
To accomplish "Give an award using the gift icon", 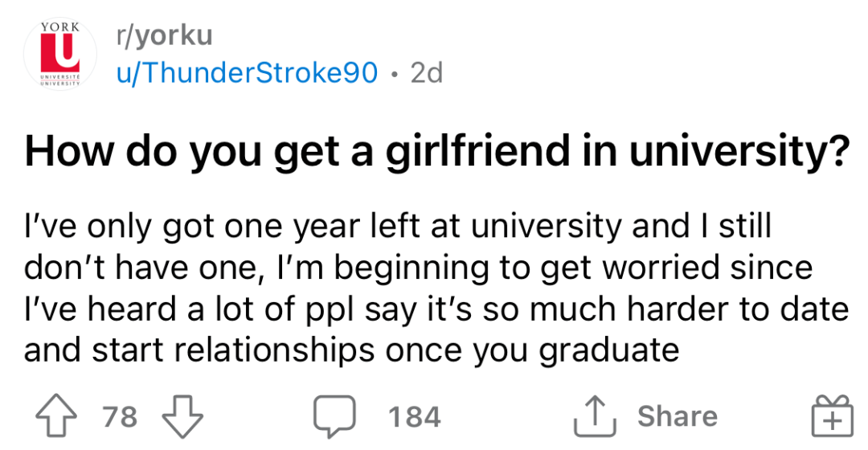I will pyautogui.click(x=832, y=415).
